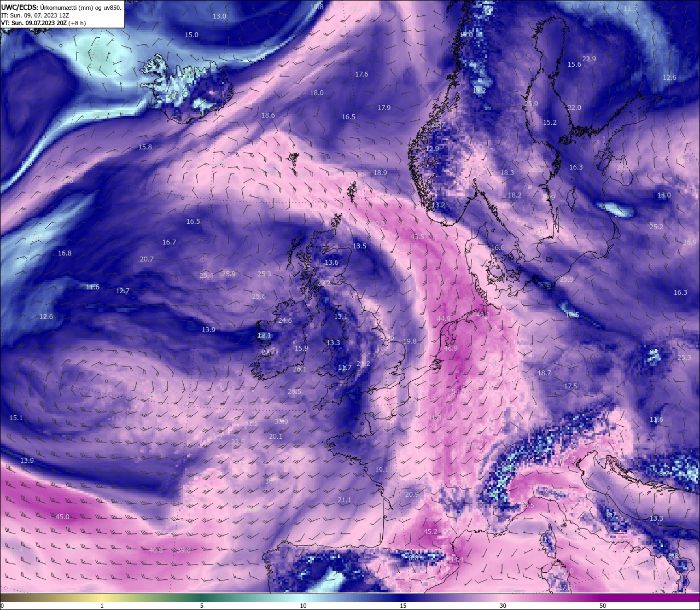
Task: Click the map value '22.9'
Action: (589, 59)
